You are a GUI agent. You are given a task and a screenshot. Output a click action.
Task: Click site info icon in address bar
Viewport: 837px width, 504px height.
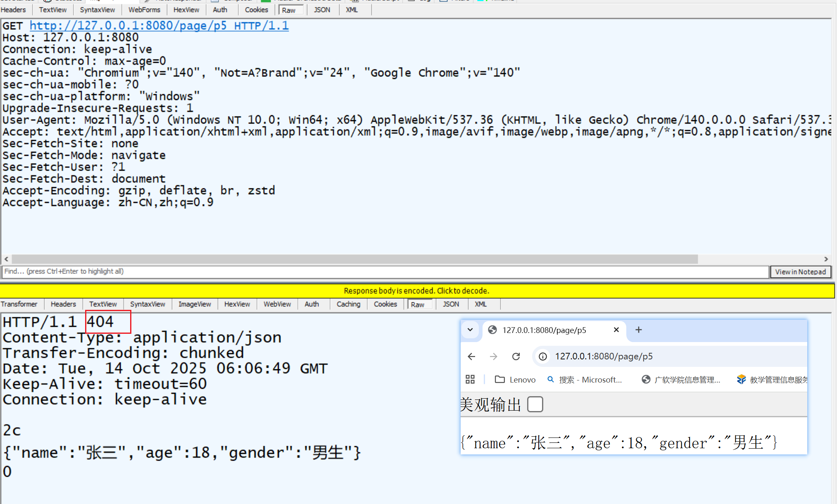(x=543, y=357)
